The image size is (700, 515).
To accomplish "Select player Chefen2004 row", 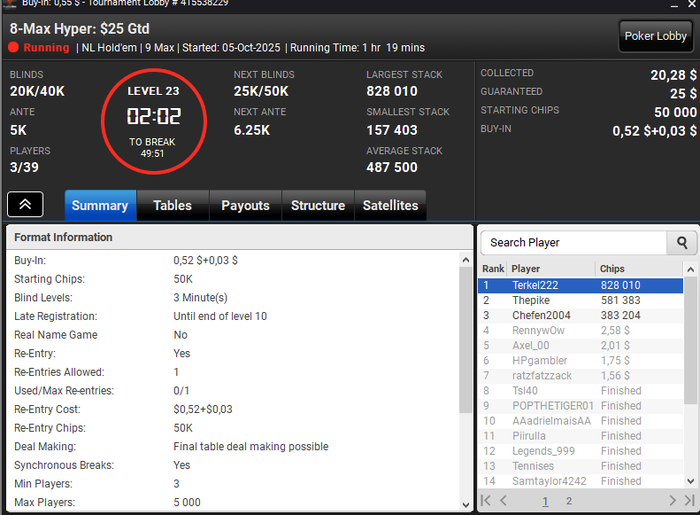I will [581, 316].
